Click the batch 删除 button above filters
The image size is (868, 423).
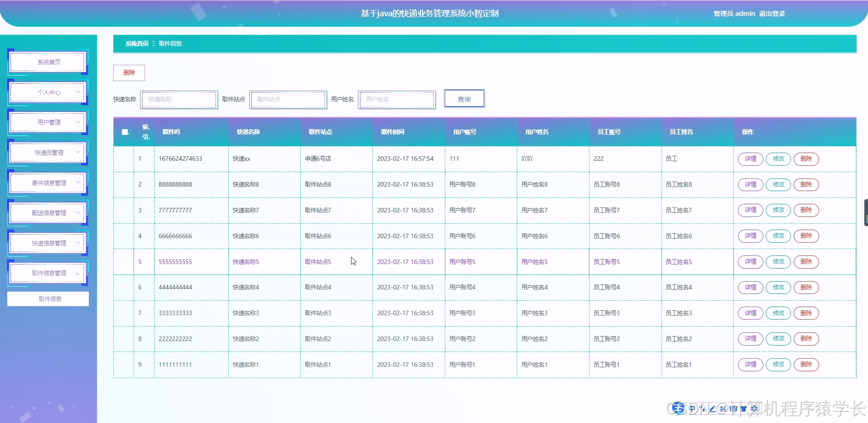click(129, 72)
